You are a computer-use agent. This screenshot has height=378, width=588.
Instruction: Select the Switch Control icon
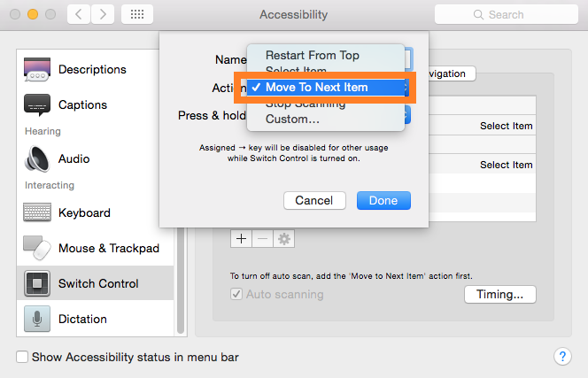click(x=36, y=283)
